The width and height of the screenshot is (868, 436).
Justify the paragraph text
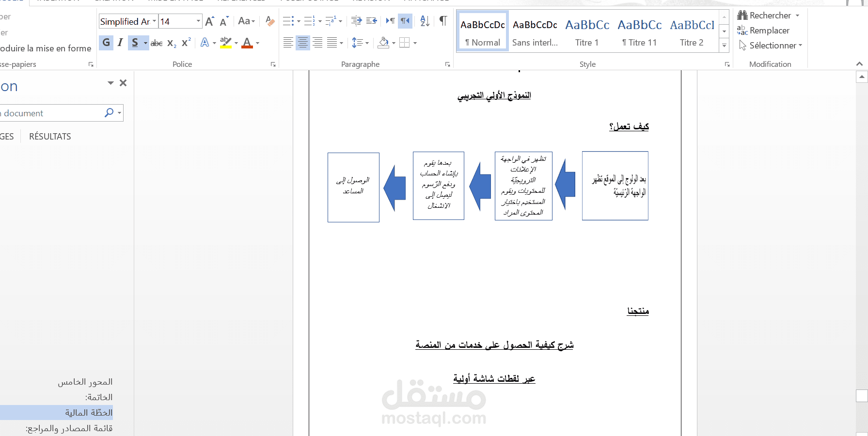pos(332,43)
